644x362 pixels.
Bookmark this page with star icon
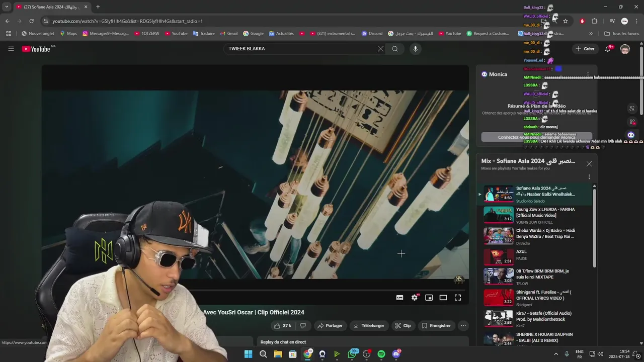[x=566, y=21]
